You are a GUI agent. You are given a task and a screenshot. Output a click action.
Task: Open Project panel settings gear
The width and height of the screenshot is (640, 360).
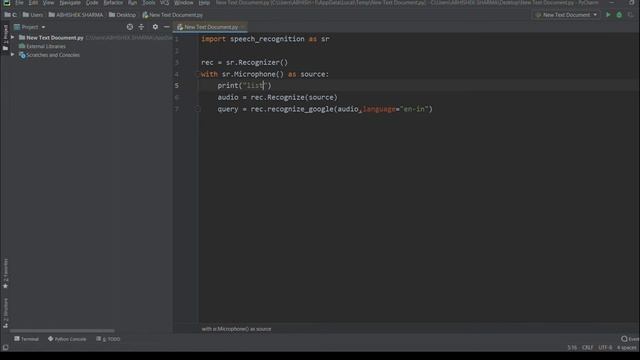[x=155, y=27]
